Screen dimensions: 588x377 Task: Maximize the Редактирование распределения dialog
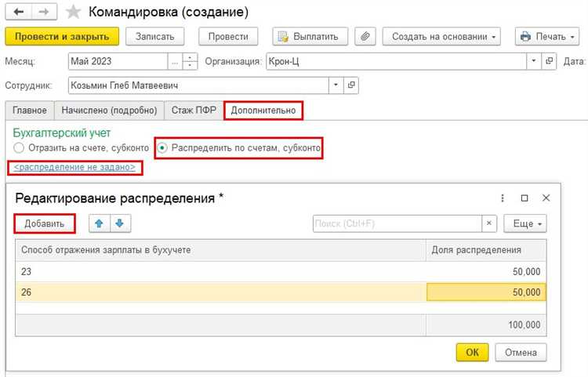point(524,198)
